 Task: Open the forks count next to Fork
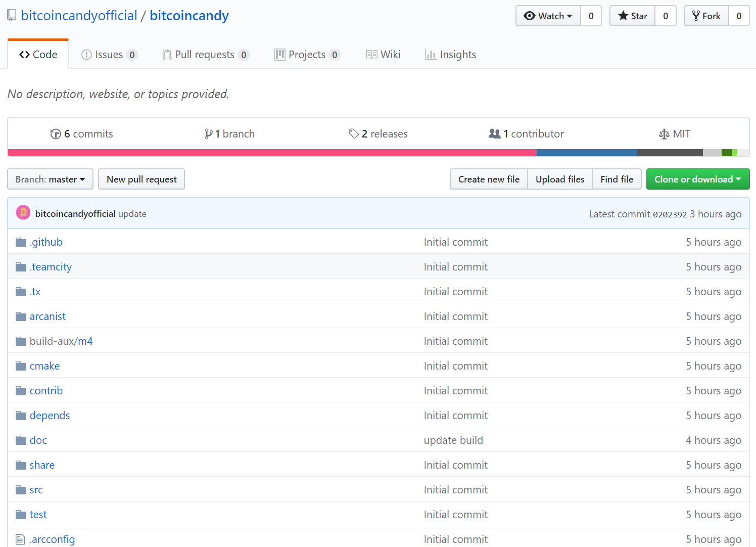739,16
